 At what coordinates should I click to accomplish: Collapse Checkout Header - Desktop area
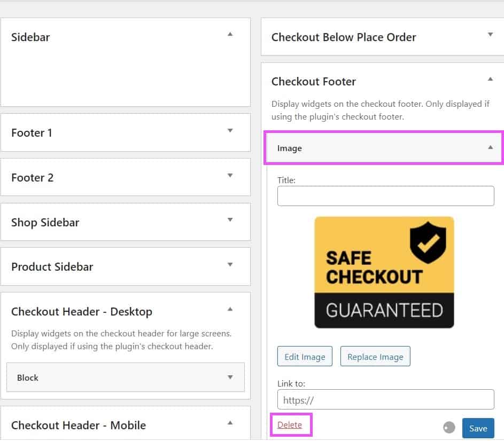pos(230,309)
